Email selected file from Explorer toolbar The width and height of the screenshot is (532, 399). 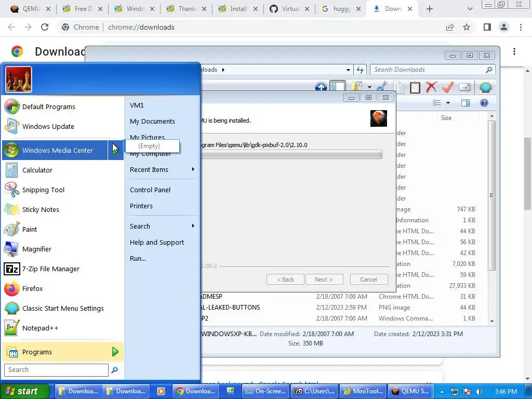[465, 87]
